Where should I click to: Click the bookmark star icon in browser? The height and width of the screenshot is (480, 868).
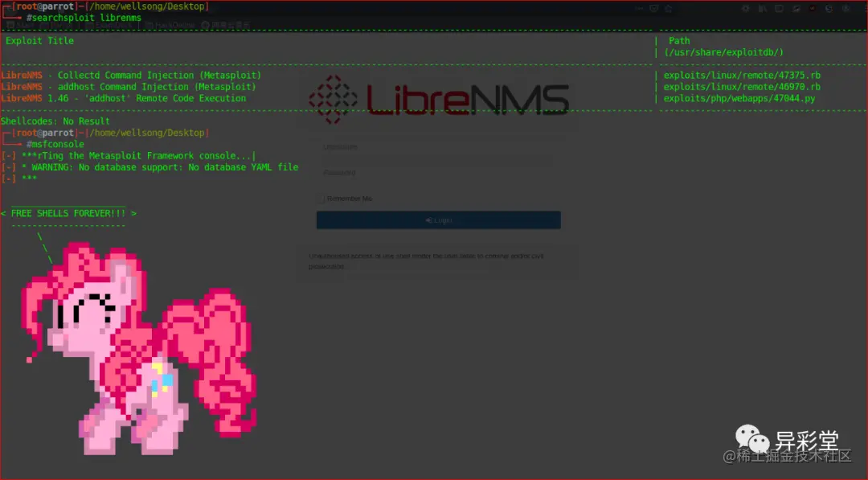click(668, 8)
